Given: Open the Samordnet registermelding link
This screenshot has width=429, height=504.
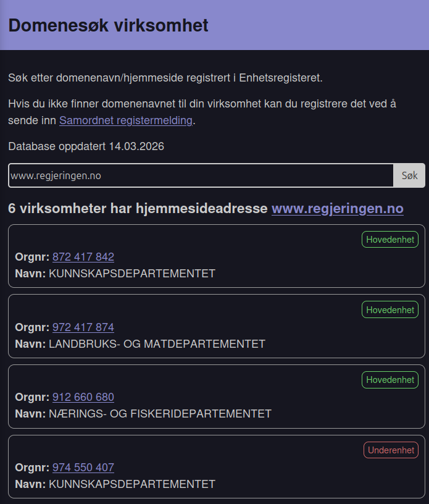Looking at the screenshot, I should tap(126, 120).
